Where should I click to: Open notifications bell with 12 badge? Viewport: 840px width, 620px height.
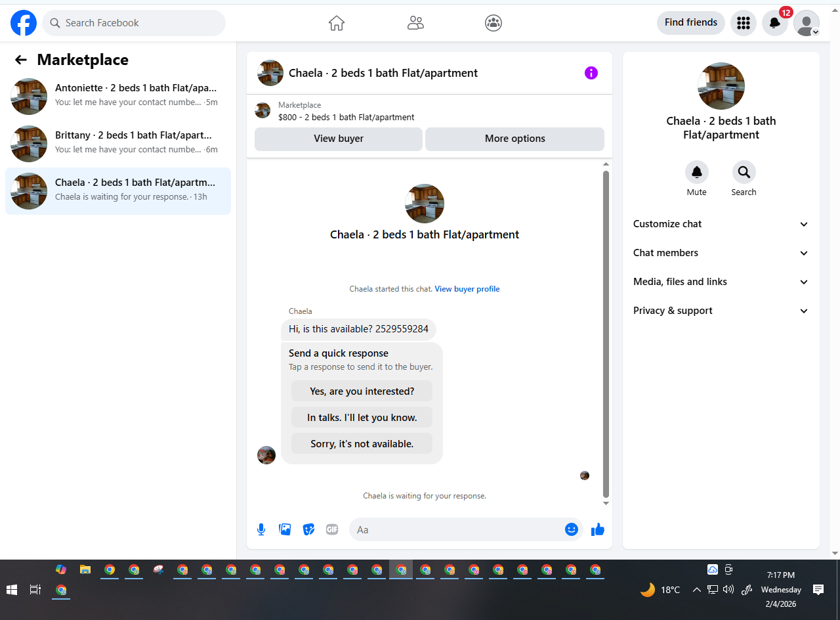[x=775, y=23]
